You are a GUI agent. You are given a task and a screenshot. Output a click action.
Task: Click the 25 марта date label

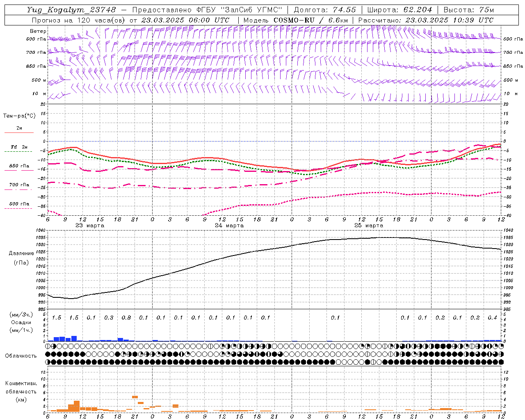coord(369,226)
